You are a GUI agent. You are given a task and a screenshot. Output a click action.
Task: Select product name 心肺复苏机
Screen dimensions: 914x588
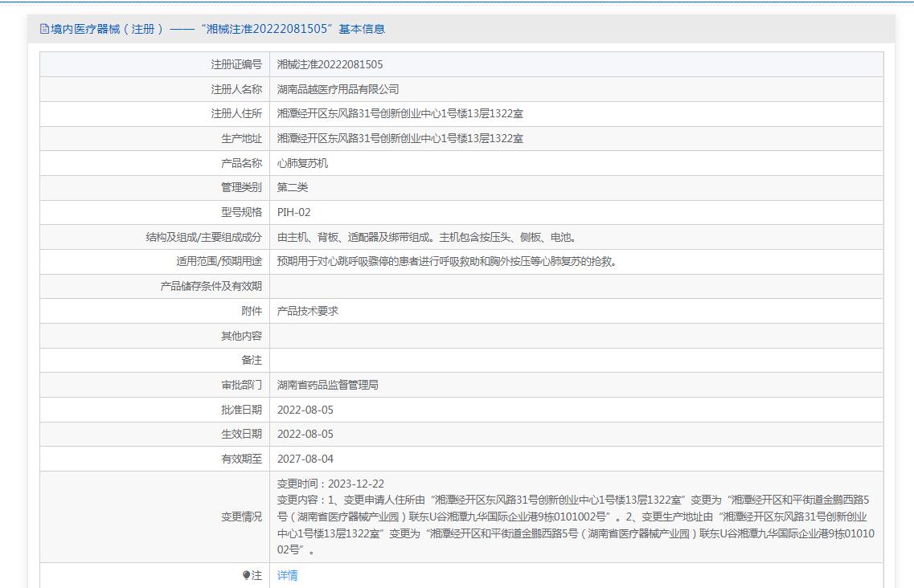point(302,163)
